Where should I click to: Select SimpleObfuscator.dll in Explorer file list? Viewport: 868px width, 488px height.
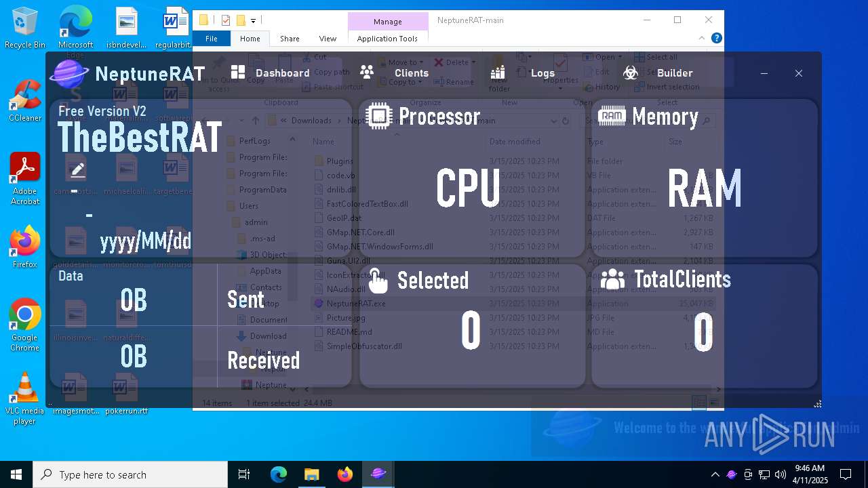[x=364, y=346]
